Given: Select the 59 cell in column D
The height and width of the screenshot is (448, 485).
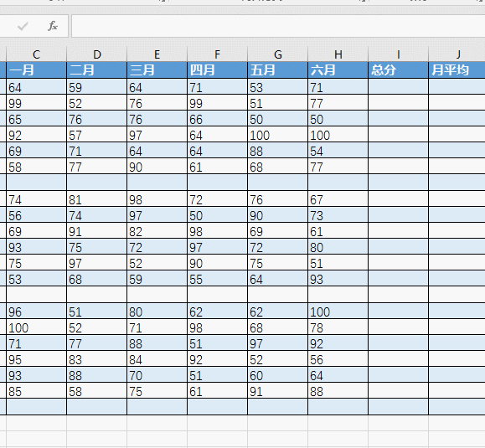Looking at the screenshot, I should coord(97,87).
